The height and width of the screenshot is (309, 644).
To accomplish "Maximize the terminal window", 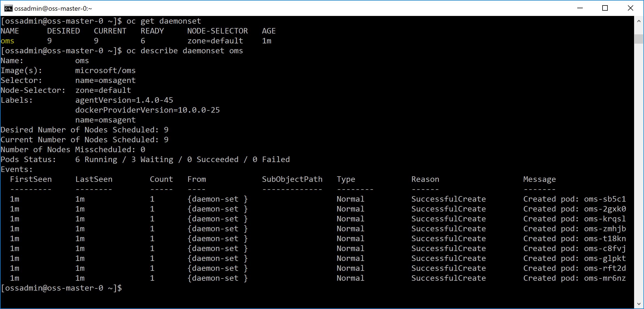I will pyautogui.click(x=605, y=8).
